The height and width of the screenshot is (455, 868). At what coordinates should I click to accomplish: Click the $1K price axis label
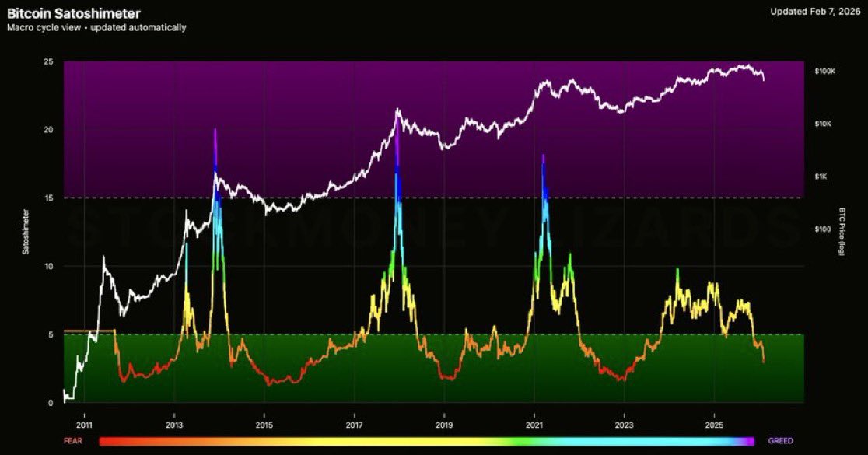pos(821,177)
